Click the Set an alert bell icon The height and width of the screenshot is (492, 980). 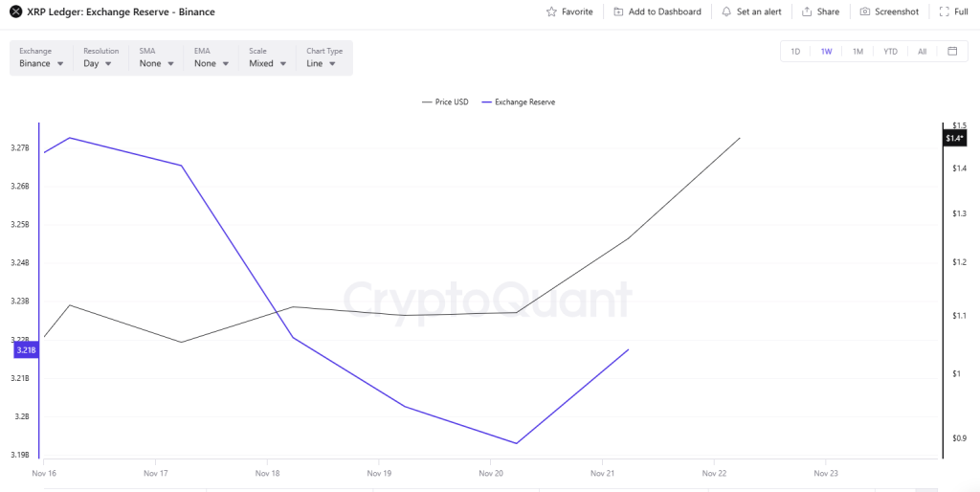[x=727, y=11]
